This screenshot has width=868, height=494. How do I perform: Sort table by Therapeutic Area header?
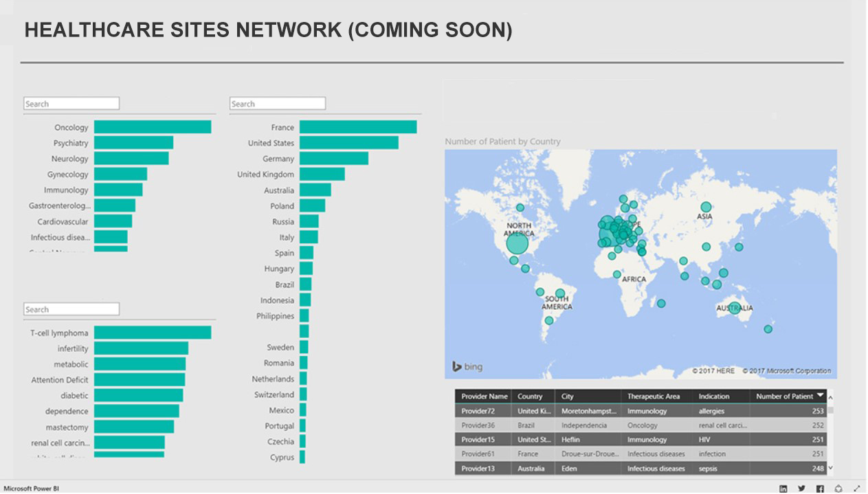pos(653,396)
